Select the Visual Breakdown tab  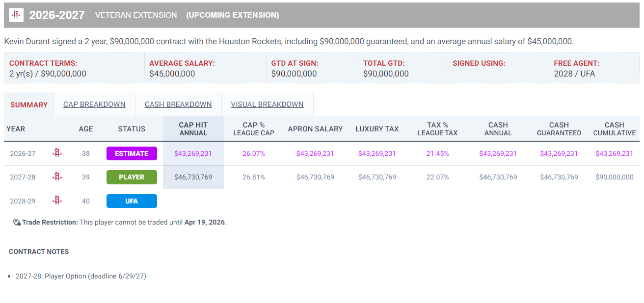click(267, 104)
